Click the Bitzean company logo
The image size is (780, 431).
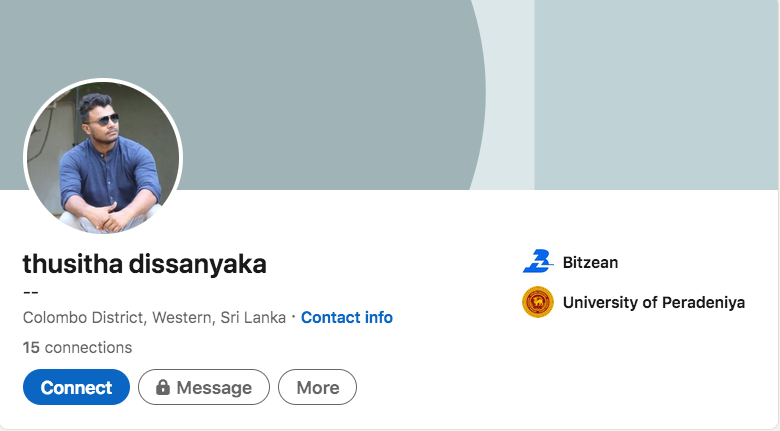(x=538, y=262)
